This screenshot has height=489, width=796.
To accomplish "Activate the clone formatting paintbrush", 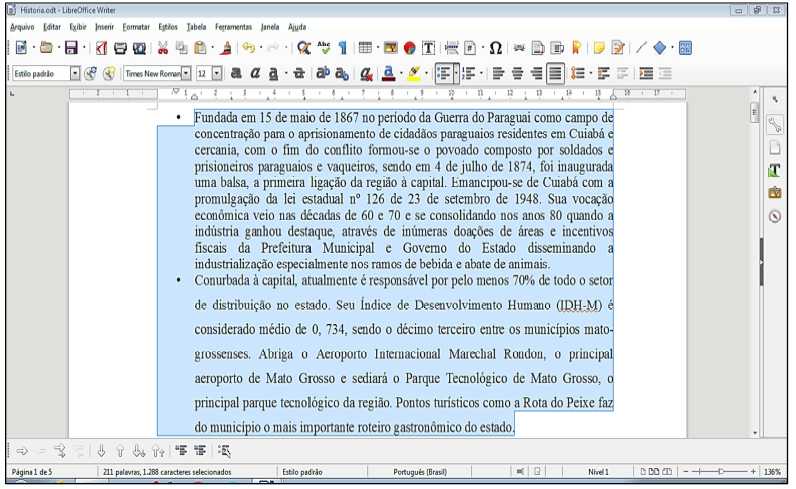I will (x=226, y=48).
